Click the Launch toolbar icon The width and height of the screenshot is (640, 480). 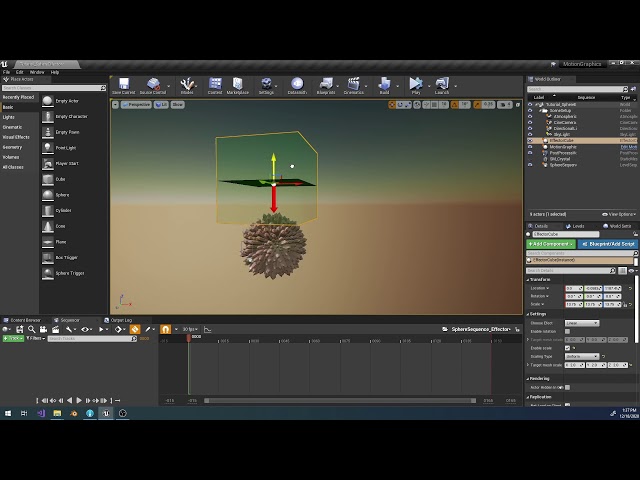tap(442, 84)
